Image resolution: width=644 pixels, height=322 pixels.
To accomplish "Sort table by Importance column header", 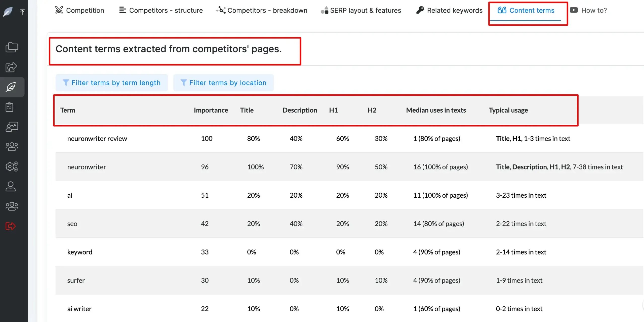I will (x=211, y=110).
